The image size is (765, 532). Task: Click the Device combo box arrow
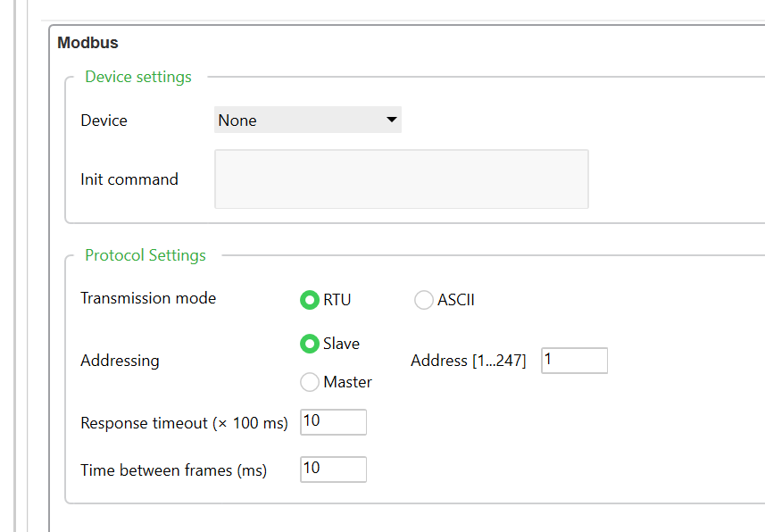391,120
